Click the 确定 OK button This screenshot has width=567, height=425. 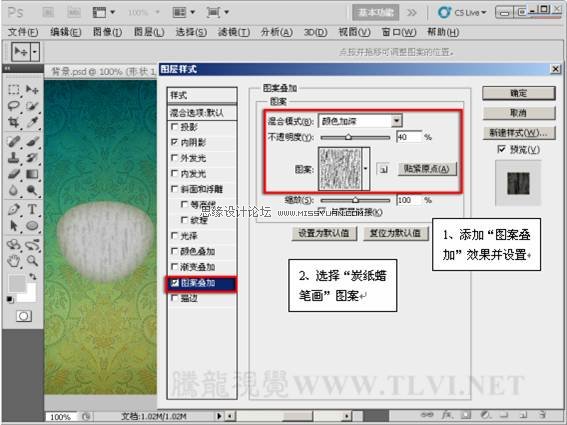[519, 93]
